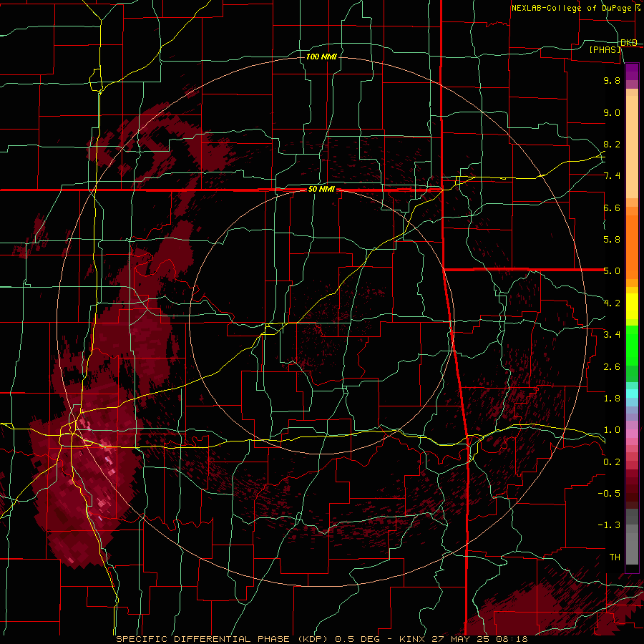The height and width of the screenshot is (644, 644).
Task: Pick the bright green color bar segment
Action: [632, 345]
